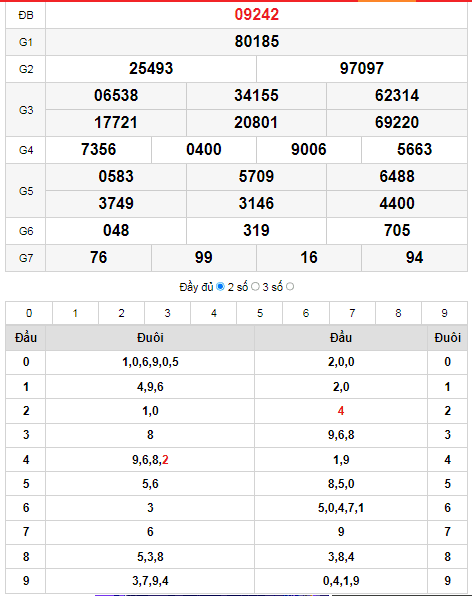
Task: Choose digit 6 in the number filter row
Action: click(306, 313)
